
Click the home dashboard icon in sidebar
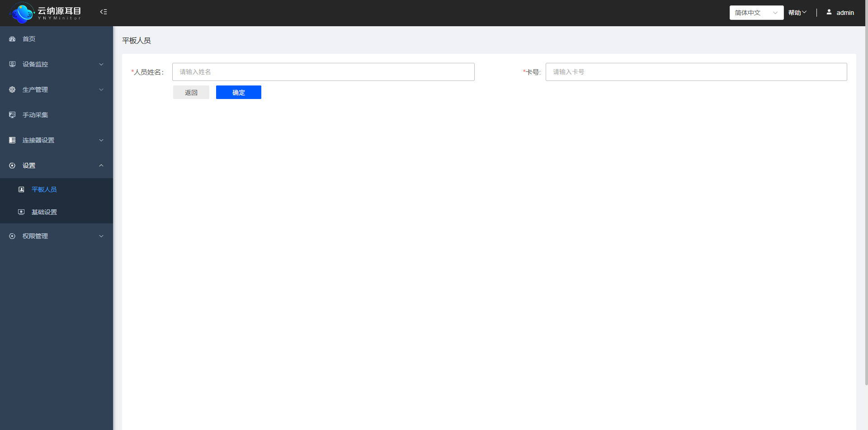(x=12, y=39)
